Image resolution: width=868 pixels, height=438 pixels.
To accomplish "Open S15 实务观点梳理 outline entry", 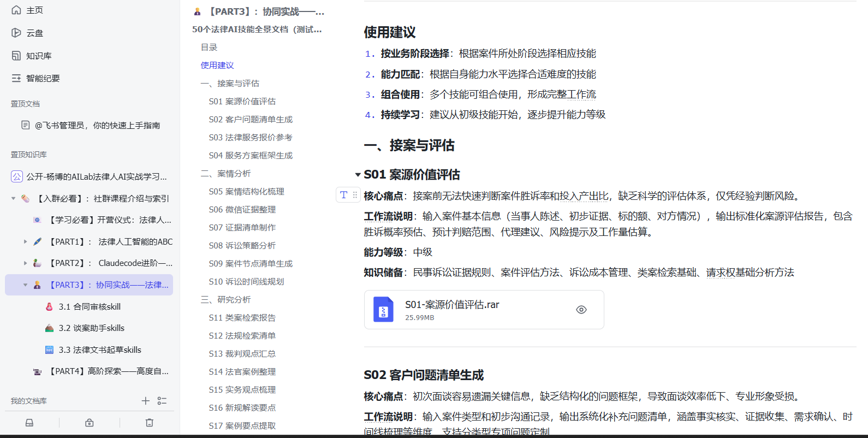I will (242, 389).
